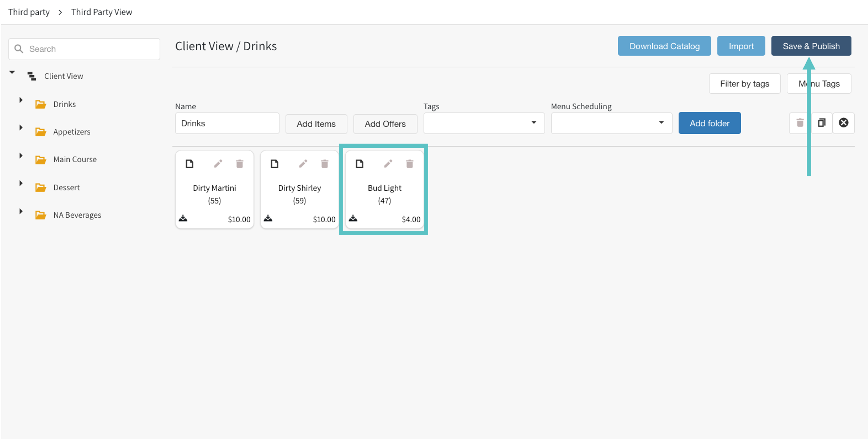The height and width of the screenshot is (440, 868).
Task: Open the Third party breadcrumb
Action: coord(29,12)
